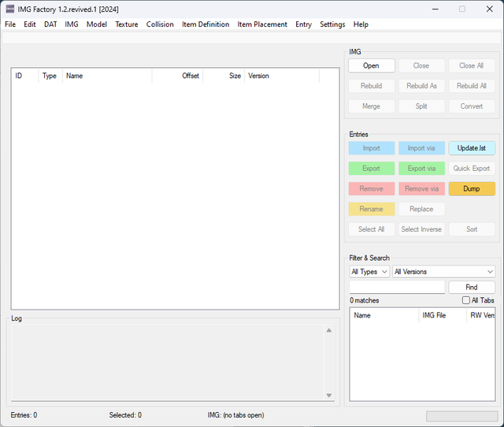
Task: Click the green Export button
Action: (x=371, y=169)
